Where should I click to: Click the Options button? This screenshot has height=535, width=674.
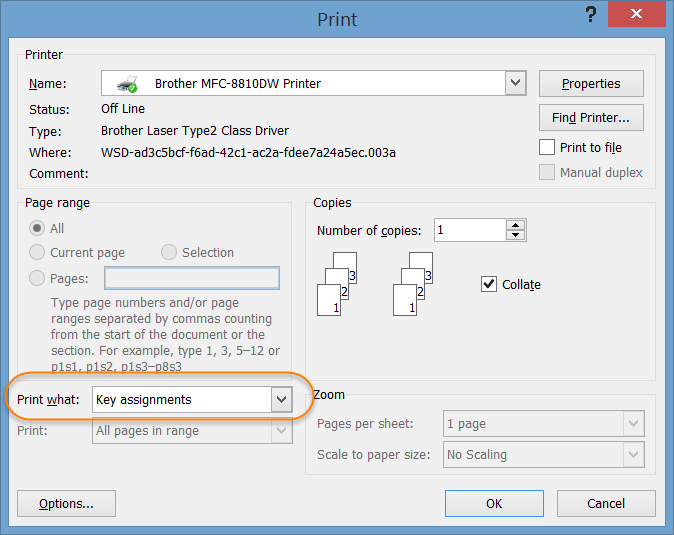coord(66,503)
